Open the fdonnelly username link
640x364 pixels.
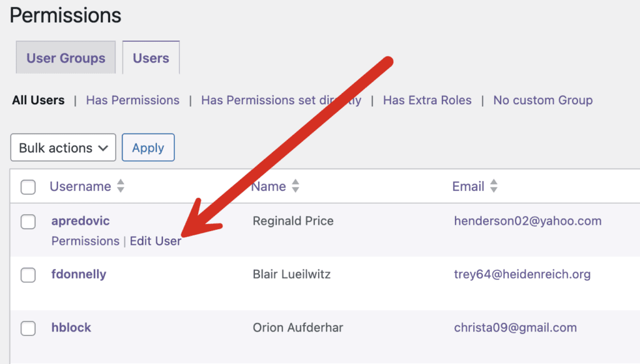click(79, 274)
